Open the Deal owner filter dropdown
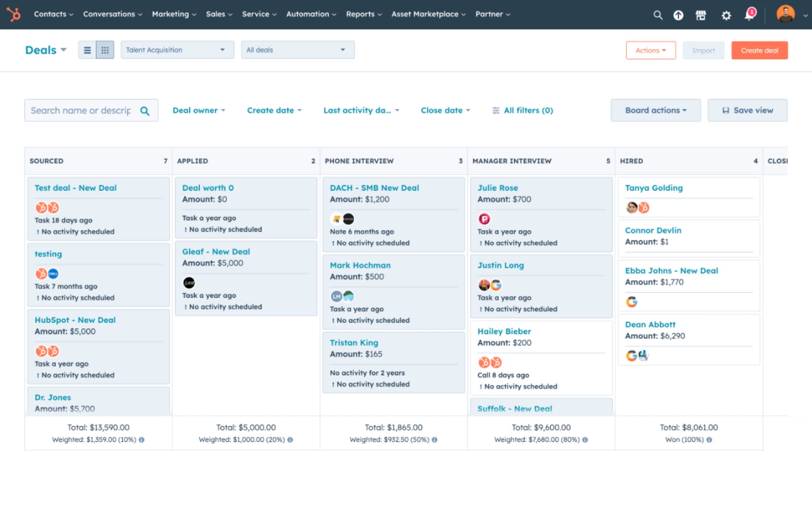Screen dimensions: 812x516 199,110
